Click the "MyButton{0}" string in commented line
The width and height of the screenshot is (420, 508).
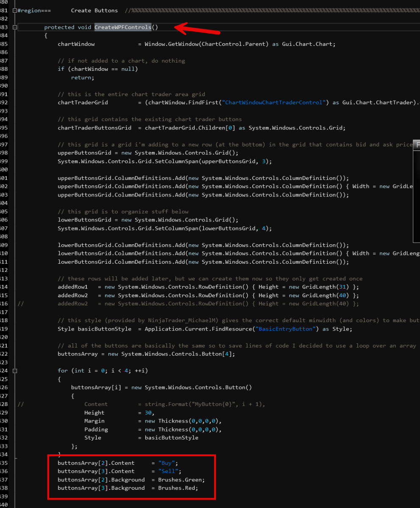tap(213, 404)
